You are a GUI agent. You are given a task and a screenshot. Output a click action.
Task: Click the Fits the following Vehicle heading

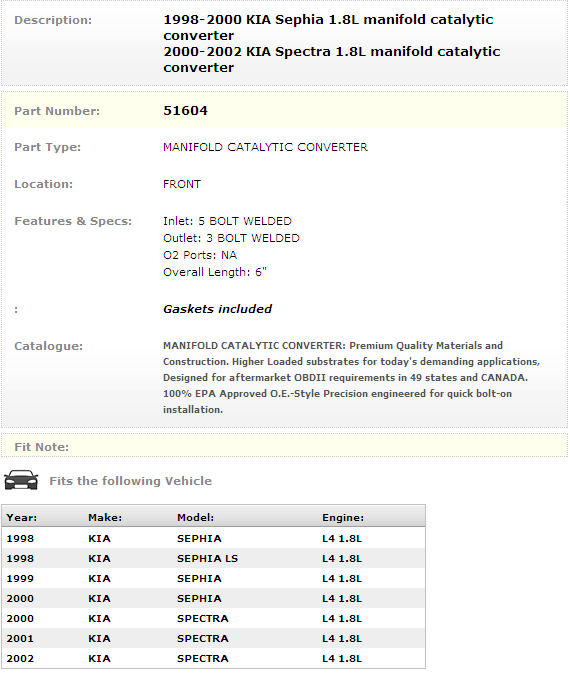(x=130, y=481)
